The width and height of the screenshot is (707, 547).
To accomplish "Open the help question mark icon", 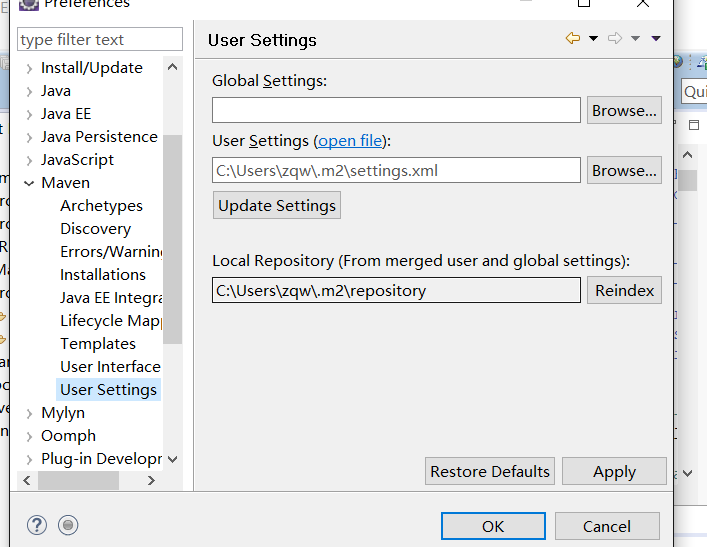I will click(x=37, y=525).
